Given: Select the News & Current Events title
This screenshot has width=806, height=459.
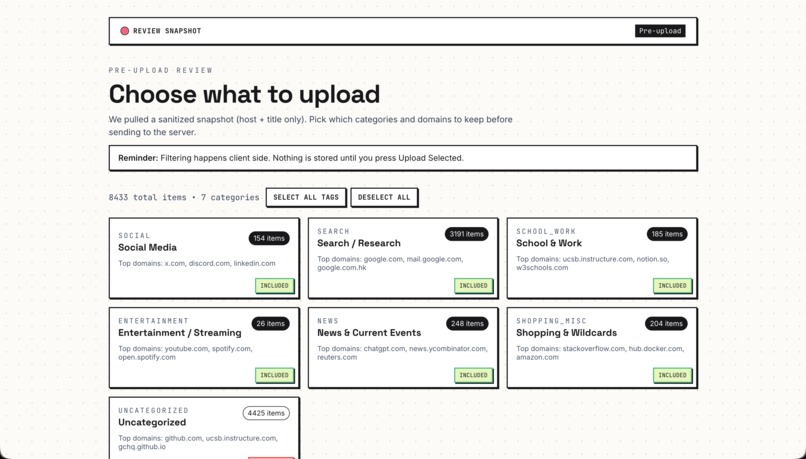Looking at the screenshot, I should [x=369, y=333].
